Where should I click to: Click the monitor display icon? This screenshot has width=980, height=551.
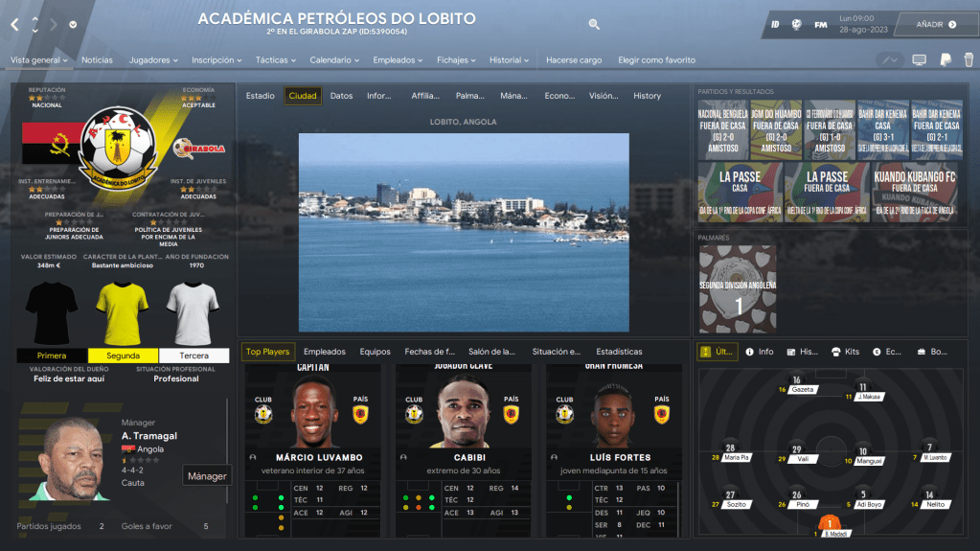pyautogui.click(x=919, y=60)
